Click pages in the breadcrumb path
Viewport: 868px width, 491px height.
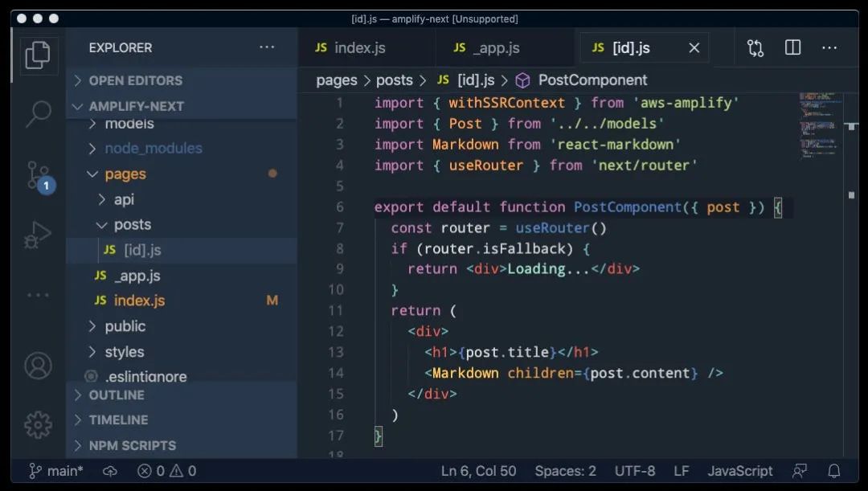click(x=337, y=81)
